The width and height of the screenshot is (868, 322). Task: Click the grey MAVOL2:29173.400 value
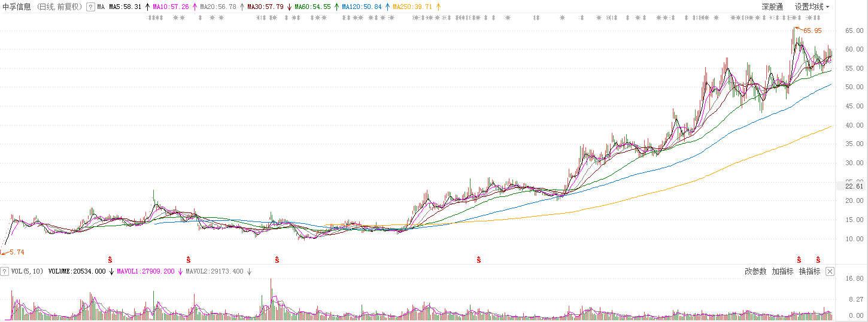pos(215,272)
